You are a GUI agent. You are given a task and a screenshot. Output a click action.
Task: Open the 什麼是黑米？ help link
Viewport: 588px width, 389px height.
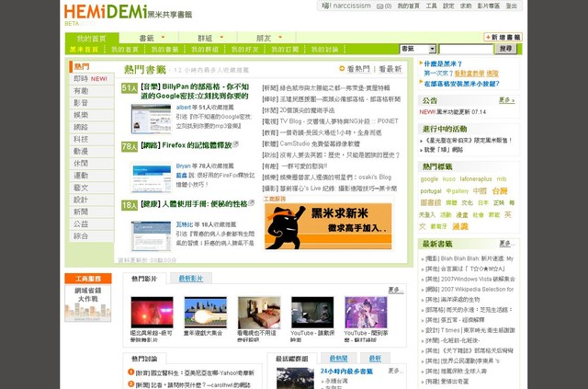coord(443,63)
